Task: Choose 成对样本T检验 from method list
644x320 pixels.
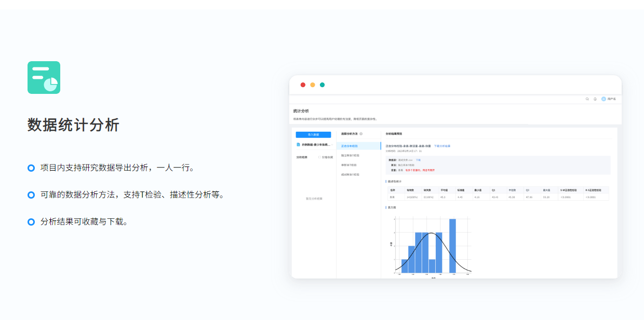Action: click(350, 174)
